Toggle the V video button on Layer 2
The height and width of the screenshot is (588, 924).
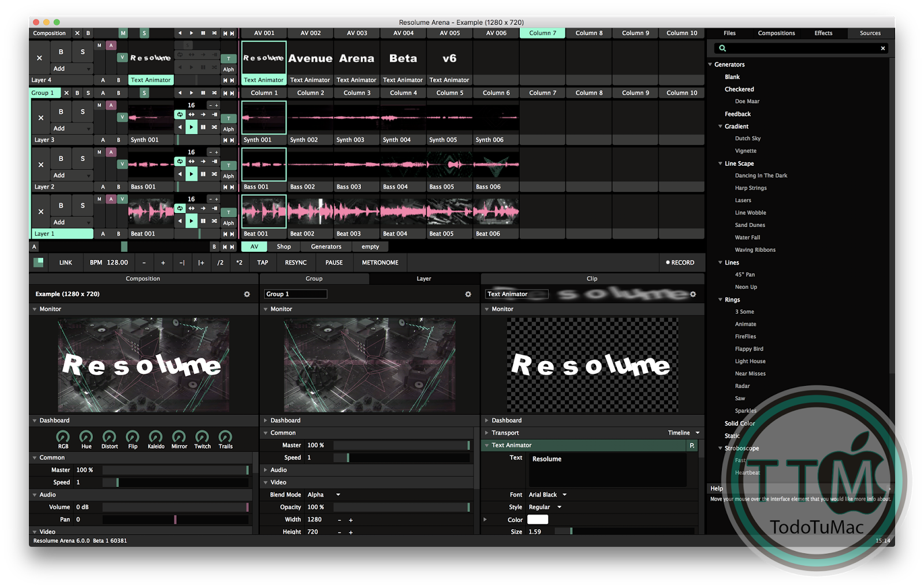pyautogui.click(x=122, y=164)
